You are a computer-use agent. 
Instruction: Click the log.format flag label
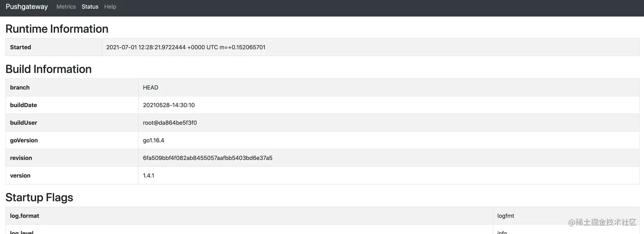point(25,216)
